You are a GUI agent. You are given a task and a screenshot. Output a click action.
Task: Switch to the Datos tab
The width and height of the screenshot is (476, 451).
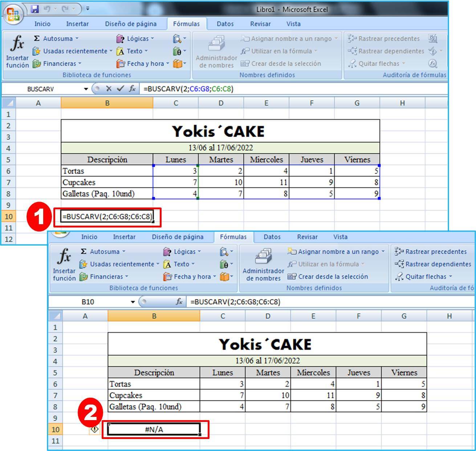225,24
